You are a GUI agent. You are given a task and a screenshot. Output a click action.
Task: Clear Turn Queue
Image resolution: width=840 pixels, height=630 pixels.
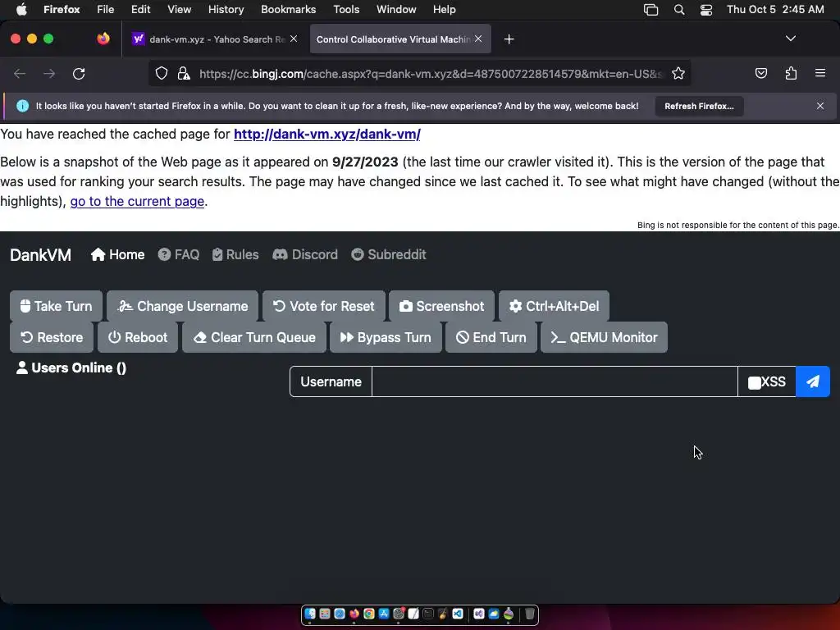click(254, 337)
